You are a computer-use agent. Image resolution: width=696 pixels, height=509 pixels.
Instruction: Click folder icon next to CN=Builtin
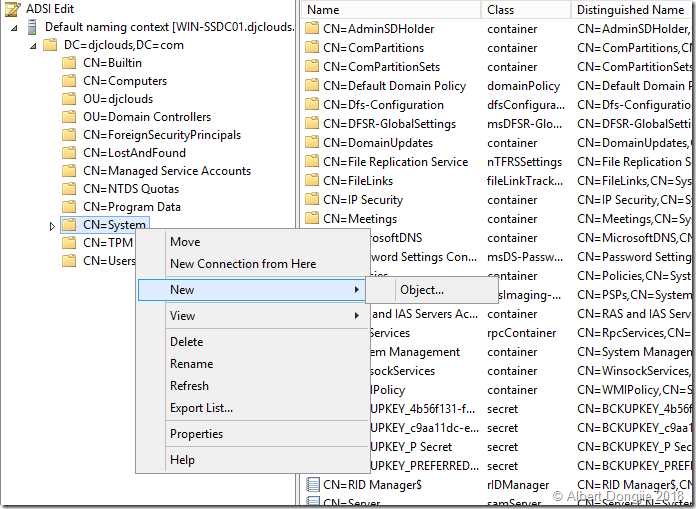(x=69, y=63)
